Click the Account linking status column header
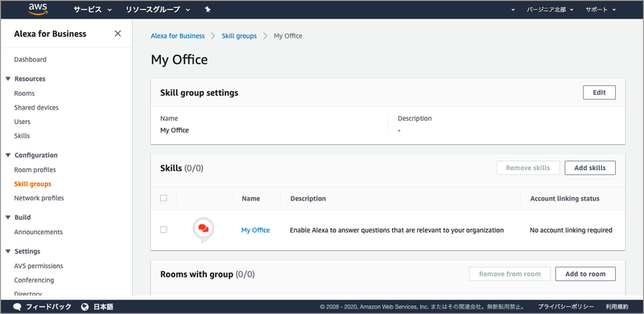The image size is (644, 314). pos(565,199)
